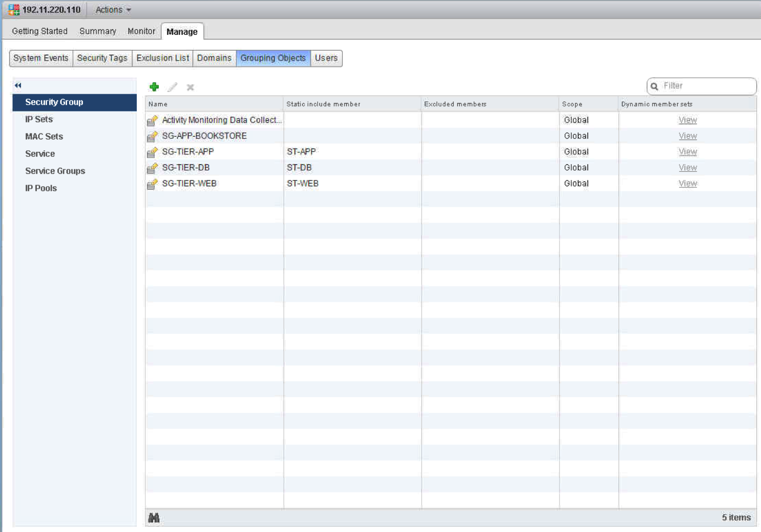Open Service Groups in the sidebar

55,171
